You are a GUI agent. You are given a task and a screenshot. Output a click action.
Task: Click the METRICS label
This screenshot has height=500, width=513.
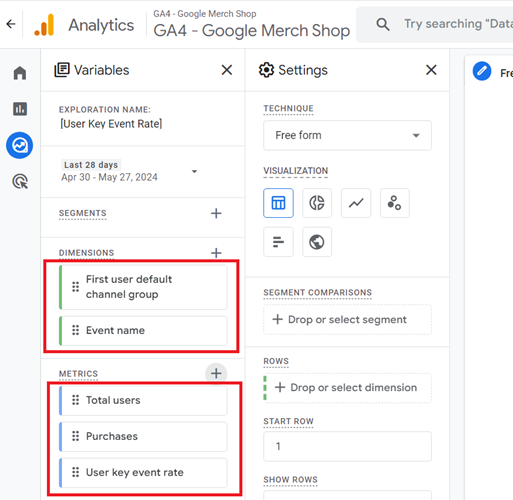pyautogui.click(x=78, y=374)
